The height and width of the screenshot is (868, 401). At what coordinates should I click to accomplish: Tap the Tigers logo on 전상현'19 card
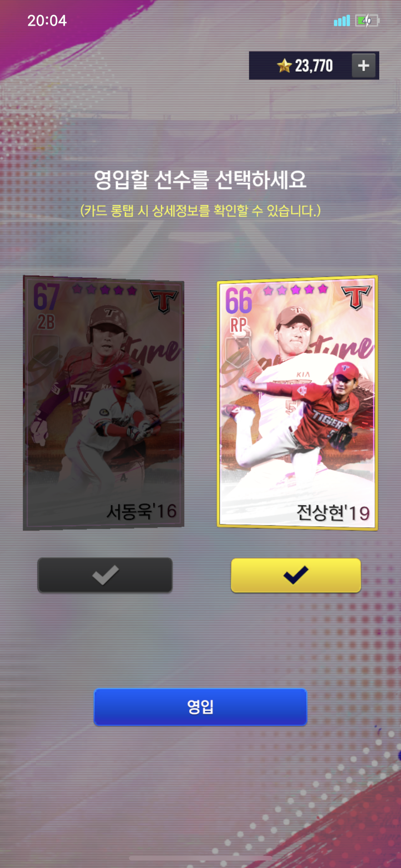click(x=356, y=297)
